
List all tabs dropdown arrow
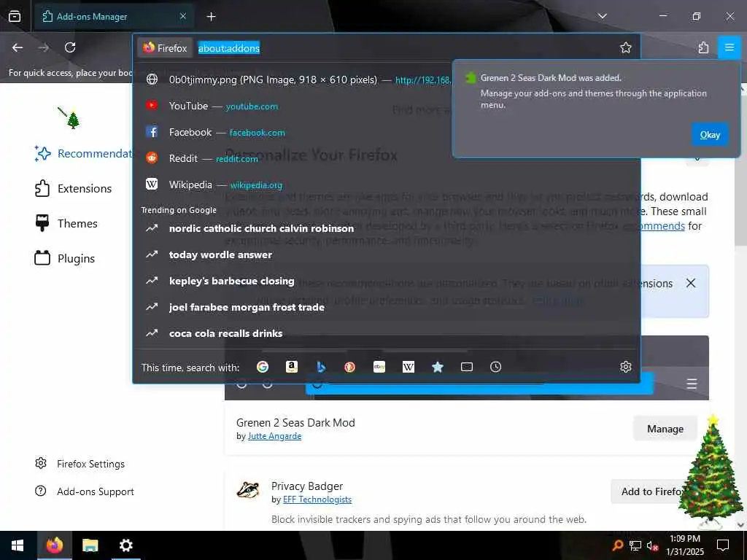(x=602, y=16)
